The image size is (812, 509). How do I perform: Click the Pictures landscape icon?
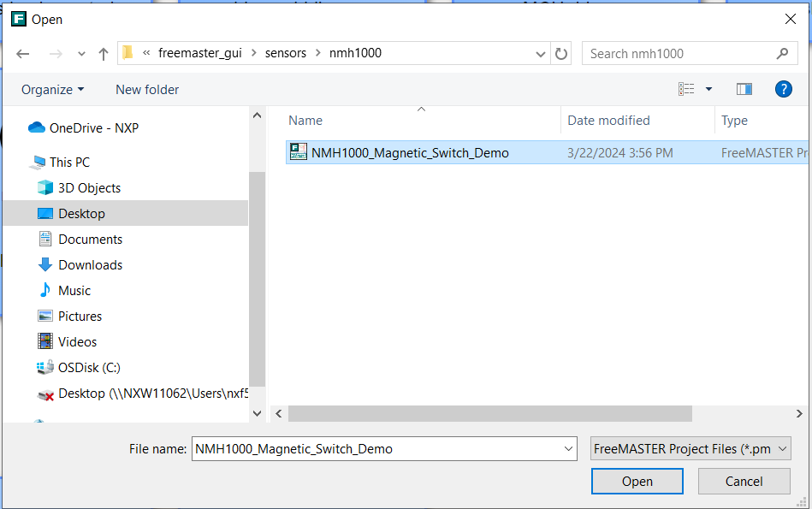45,316
